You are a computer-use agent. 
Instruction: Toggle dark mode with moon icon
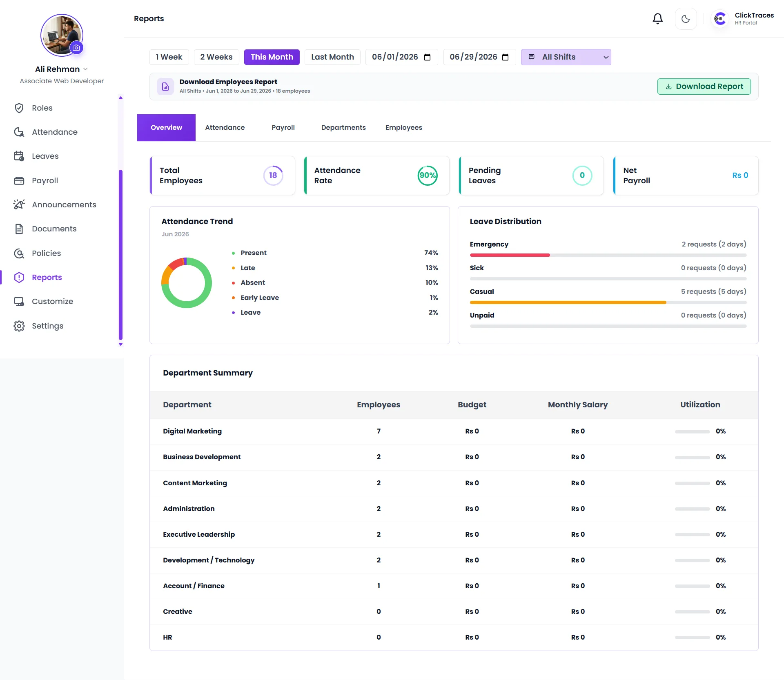tap(686, 19)
